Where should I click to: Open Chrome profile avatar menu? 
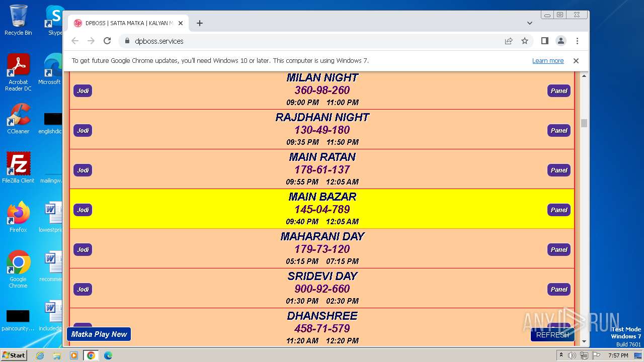(560, 41)
